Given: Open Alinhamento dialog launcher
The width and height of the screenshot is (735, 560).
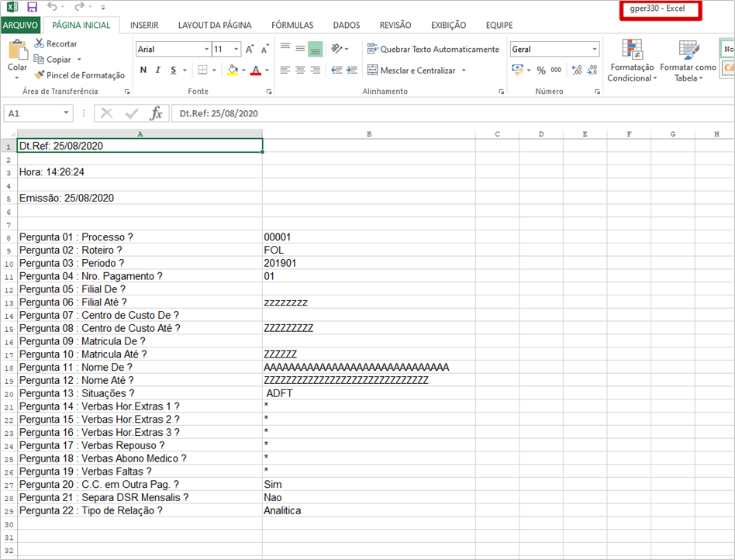Looking at the screenshot, I should tap(501, 92).
